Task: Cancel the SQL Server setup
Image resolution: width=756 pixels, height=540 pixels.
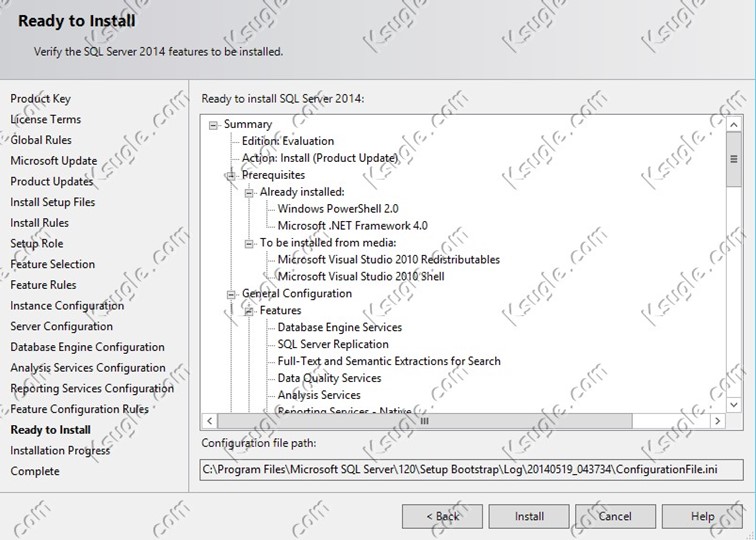Action: [x=615, y=516]
